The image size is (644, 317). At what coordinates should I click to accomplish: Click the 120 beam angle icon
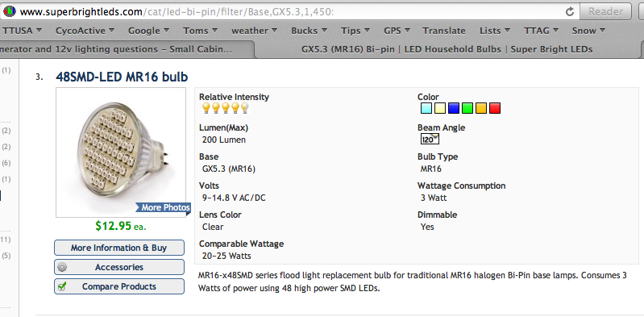click(x=430, y=139)
